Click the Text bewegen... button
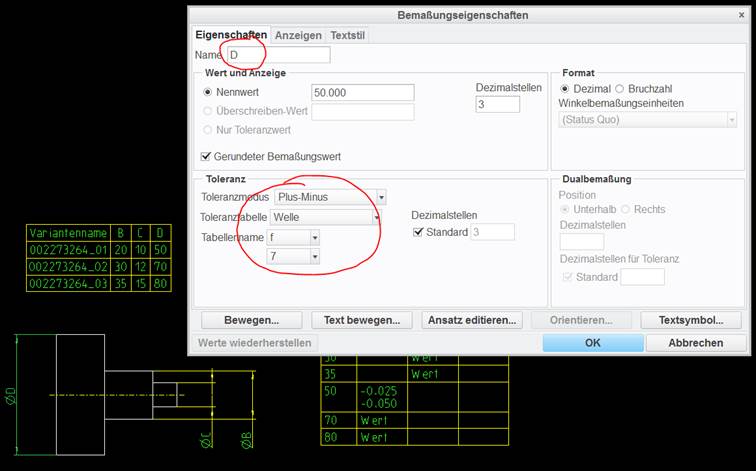This screenshot has height=471, width=756. (x=362, y=320)
